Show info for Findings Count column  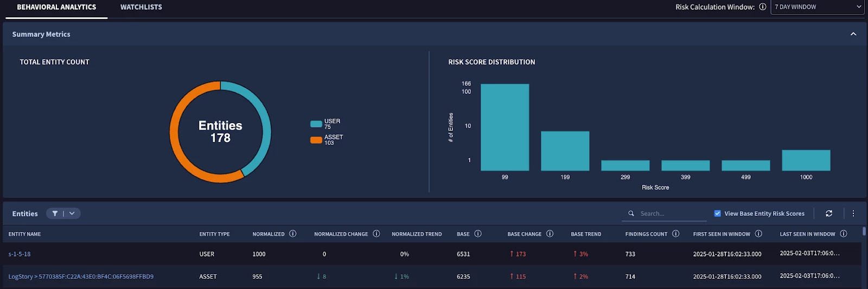pyautogui.click(x=676, y=234)
